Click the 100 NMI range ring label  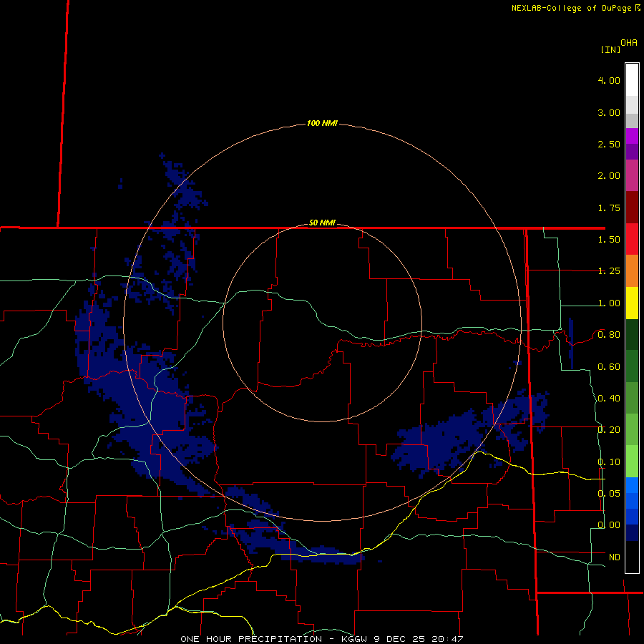322,123
